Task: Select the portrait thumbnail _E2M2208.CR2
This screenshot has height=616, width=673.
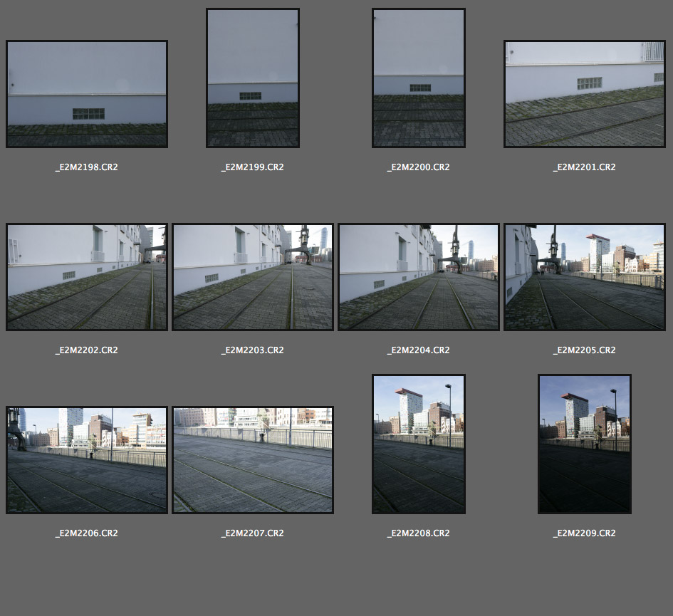Action: click(419, 444)
